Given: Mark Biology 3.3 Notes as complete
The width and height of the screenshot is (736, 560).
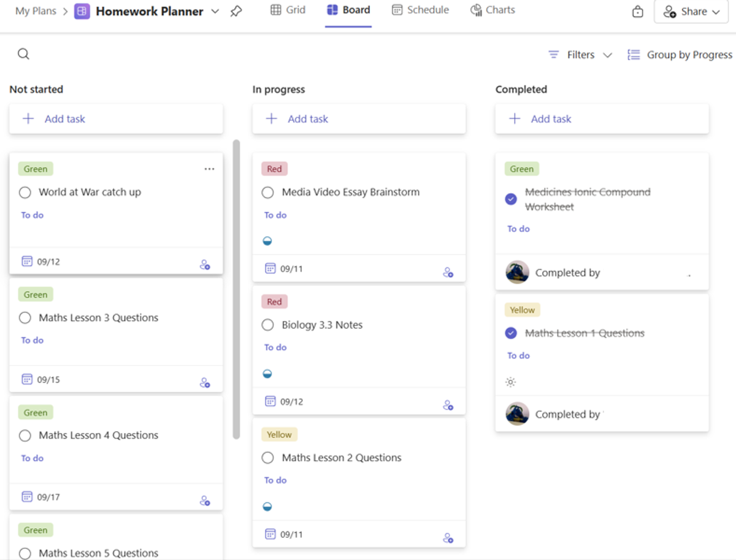Looking at the screenshot, I should click(x=267, y=325).
